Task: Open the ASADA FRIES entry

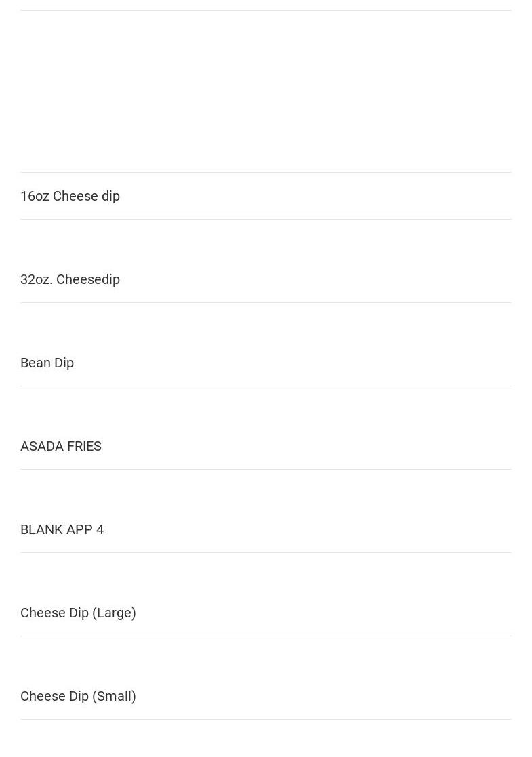Action: 61,446
